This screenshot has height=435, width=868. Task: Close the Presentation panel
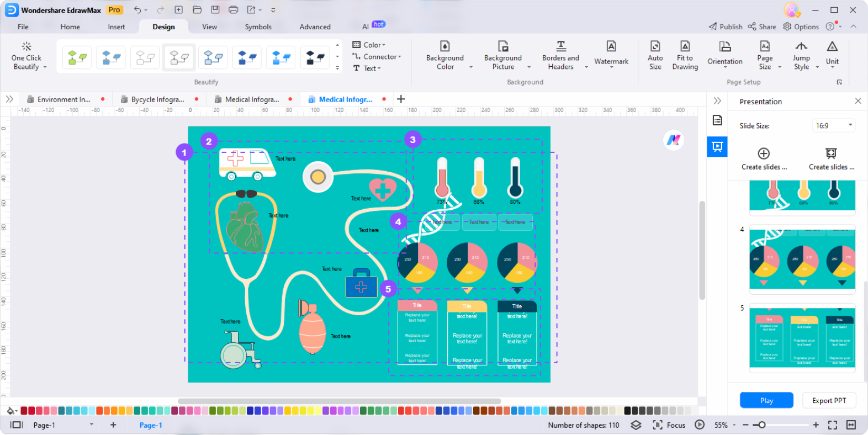(858, 101)
